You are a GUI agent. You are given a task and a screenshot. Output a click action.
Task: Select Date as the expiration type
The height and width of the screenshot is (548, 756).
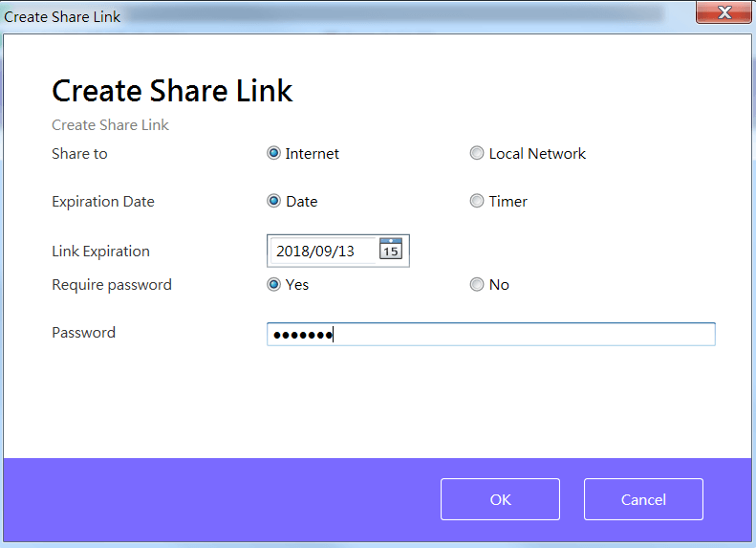click(274, 202)
